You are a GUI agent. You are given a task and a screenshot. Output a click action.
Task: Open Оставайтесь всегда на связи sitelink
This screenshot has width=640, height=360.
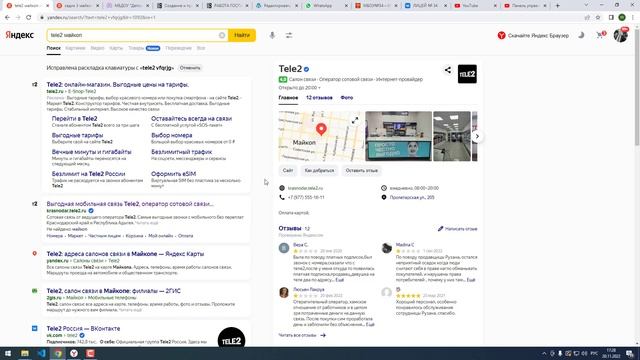191,118
